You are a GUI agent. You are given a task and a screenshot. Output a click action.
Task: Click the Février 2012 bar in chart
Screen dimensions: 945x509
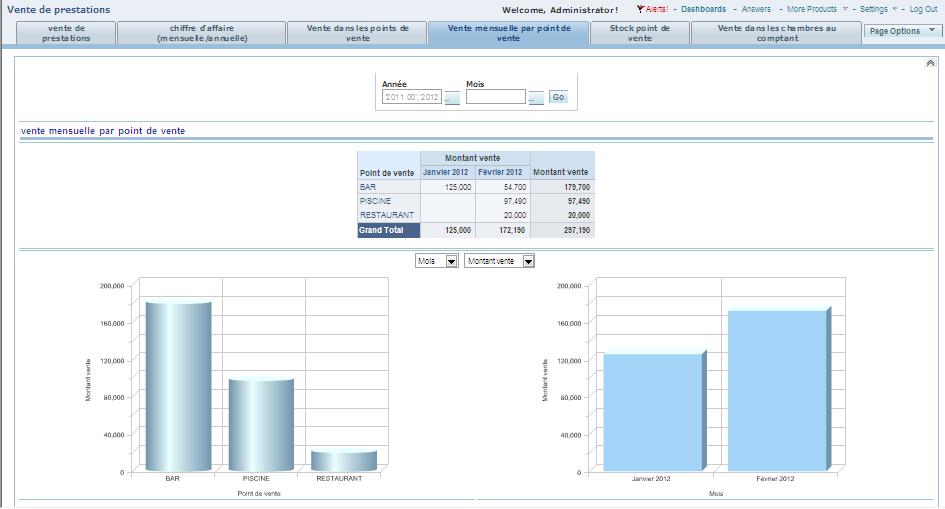pyautogui.click(x=779, y=389)
